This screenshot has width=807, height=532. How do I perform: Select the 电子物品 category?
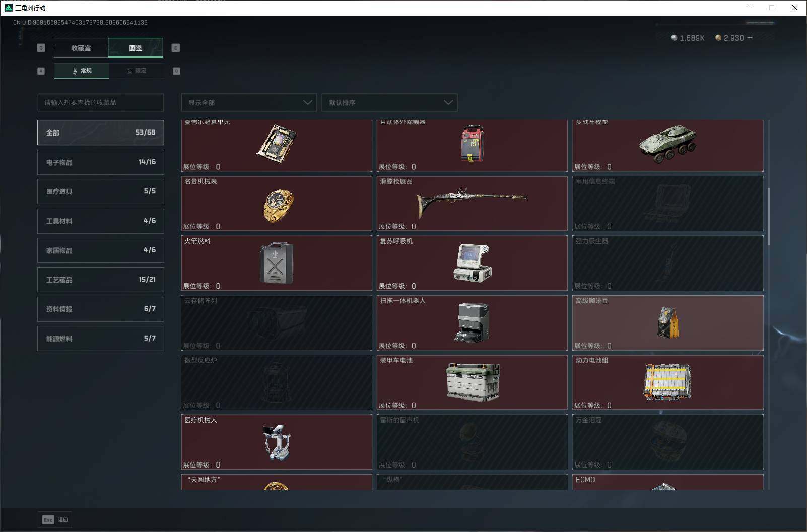101,162
